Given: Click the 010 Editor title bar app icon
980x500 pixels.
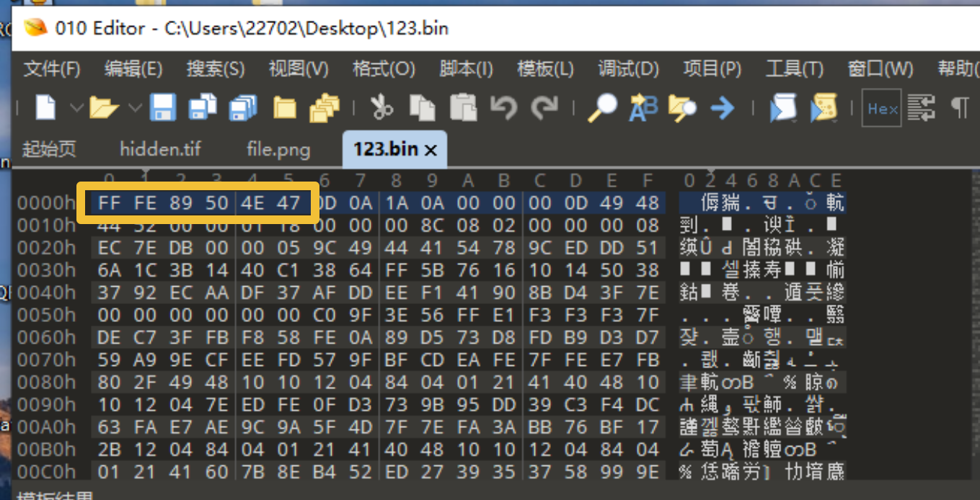Looking at the screenshot, I should pyautogui.click(x=35, y=28).
